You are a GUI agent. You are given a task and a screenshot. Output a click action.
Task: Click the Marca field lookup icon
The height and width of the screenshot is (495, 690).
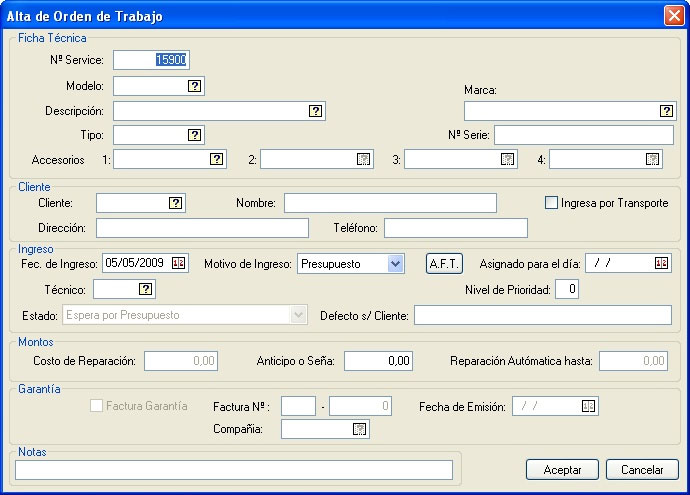click(x=666, y=111)
